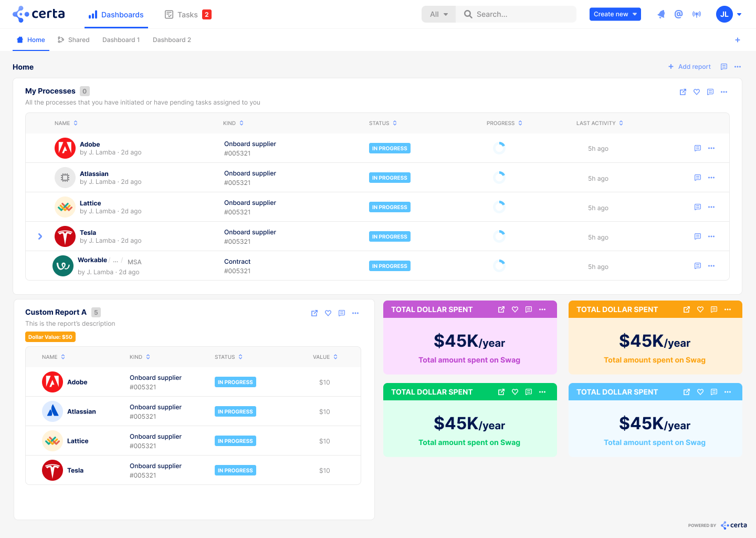This screenshot has width=756, height=538.
Task: Open My Processes report in new window
Action: tap(683, 92)
